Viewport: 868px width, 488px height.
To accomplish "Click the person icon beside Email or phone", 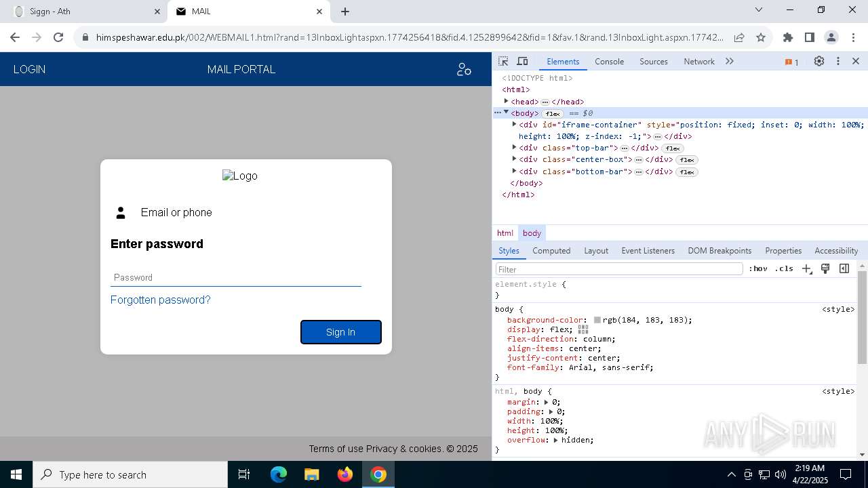I will [x=121, y=213].
